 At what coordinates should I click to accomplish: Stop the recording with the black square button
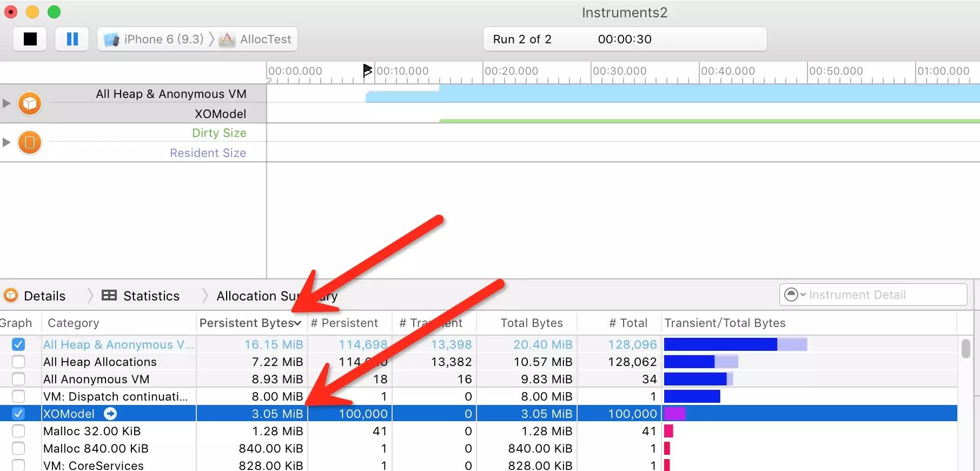pos(30,39)
